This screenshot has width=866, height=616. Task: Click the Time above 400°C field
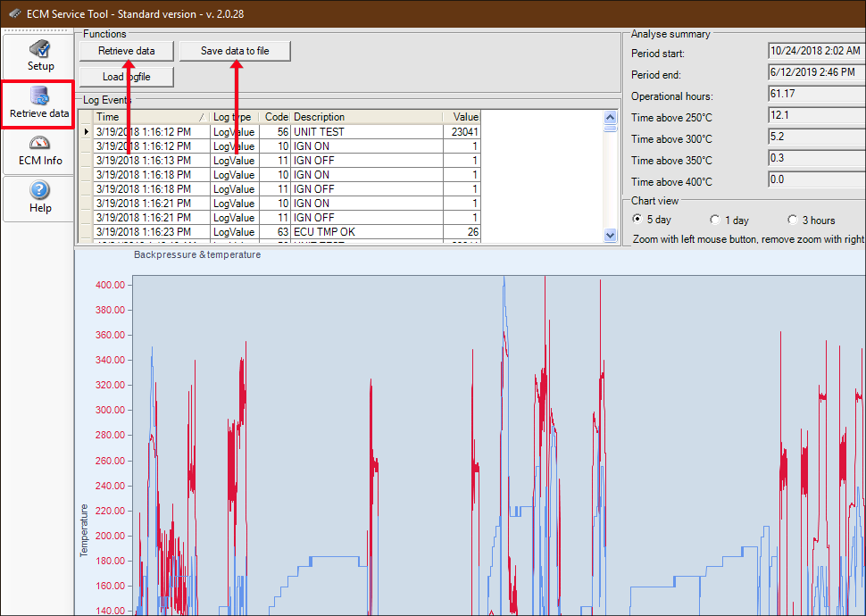pyautogui.click(x=816, y=179)
